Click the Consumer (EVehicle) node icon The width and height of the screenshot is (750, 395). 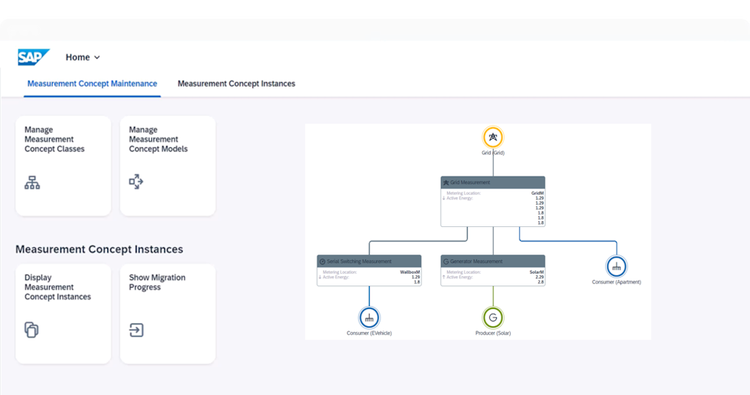(369, 317)
